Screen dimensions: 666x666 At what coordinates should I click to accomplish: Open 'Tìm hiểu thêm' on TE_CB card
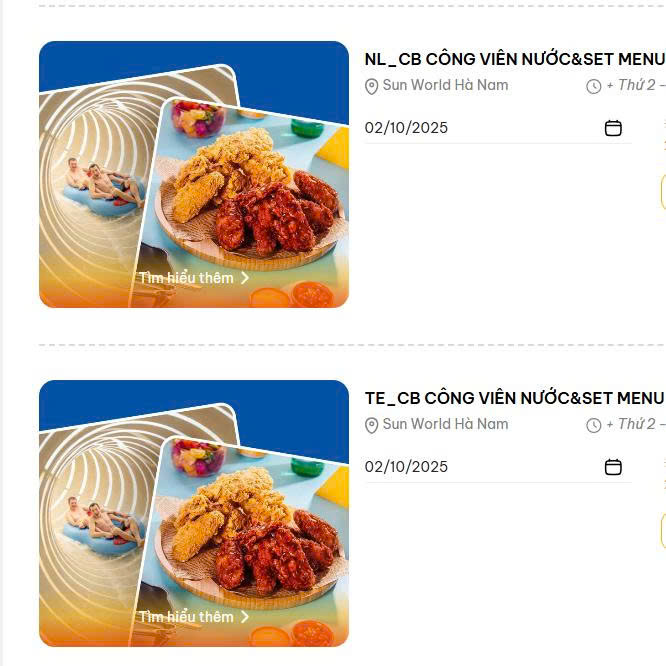click(x=186, y=617)
